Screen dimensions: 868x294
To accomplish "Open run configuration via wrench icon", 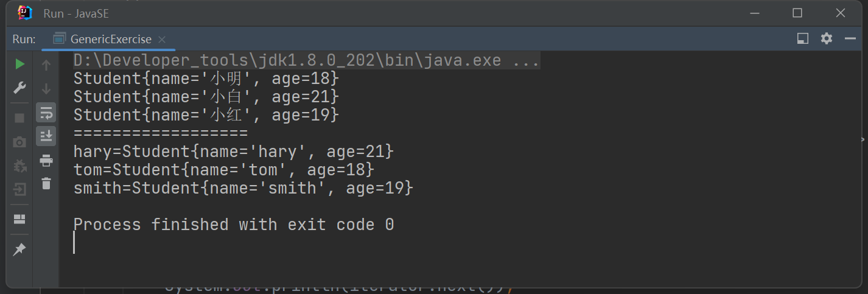I will tap(19, 88).
